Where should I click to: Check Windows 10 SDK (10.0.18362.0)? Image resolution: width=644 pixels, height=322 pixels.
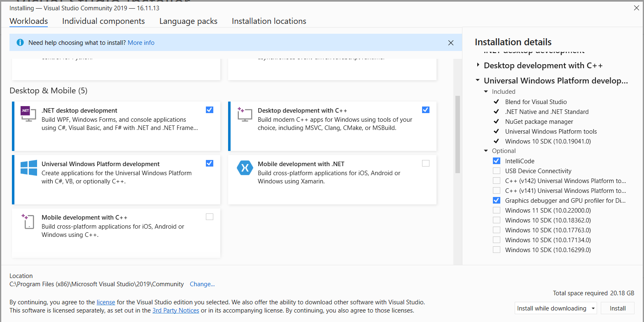497,220
